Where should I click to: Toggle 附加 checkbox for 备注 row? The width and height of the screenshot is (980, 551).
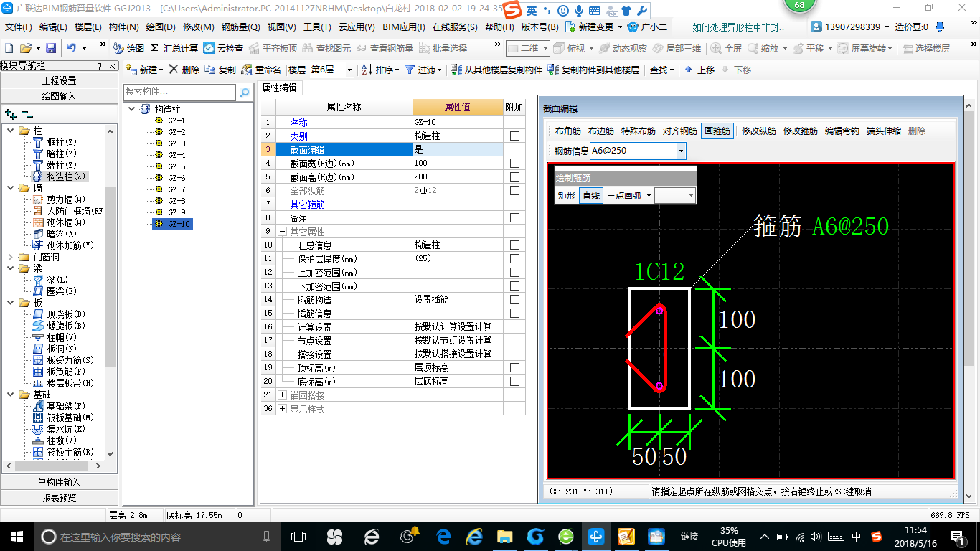point(514,217)
